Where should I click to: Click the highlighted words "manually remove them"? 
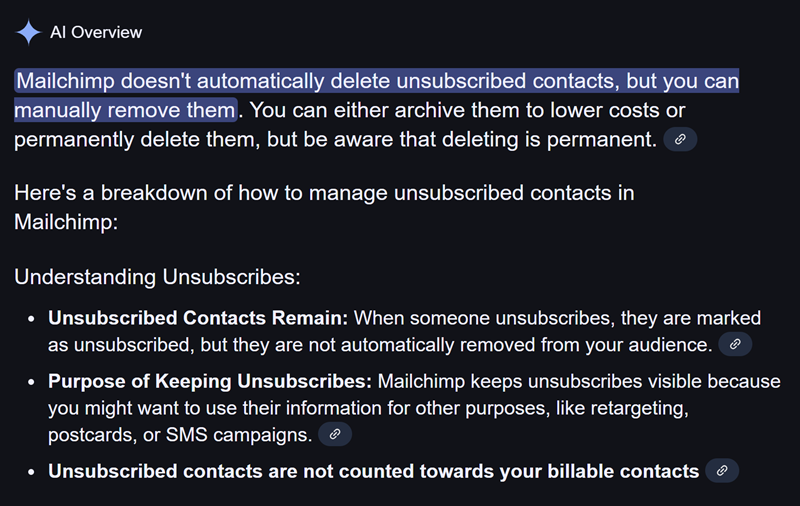tap(124, 110)
